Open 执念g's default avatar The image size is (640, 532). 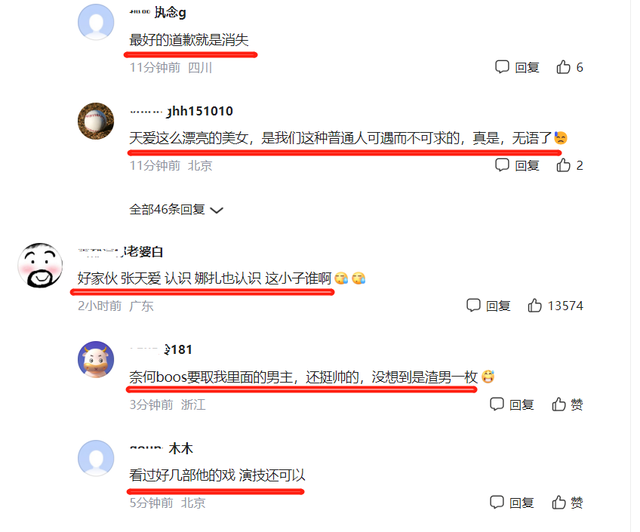point(96,22)
